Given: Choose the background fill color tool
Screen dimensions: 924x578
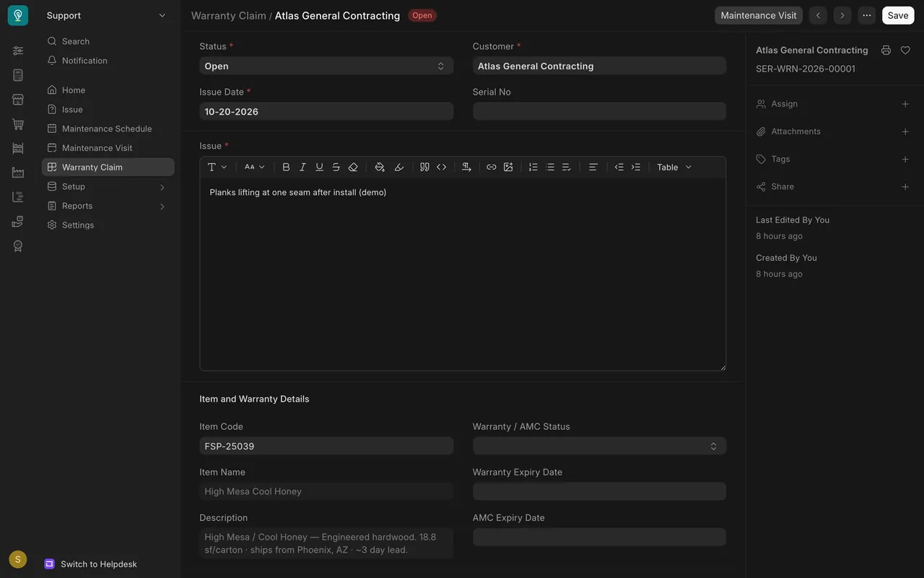Looking at the screenshot, I should (x=380, y=167).
